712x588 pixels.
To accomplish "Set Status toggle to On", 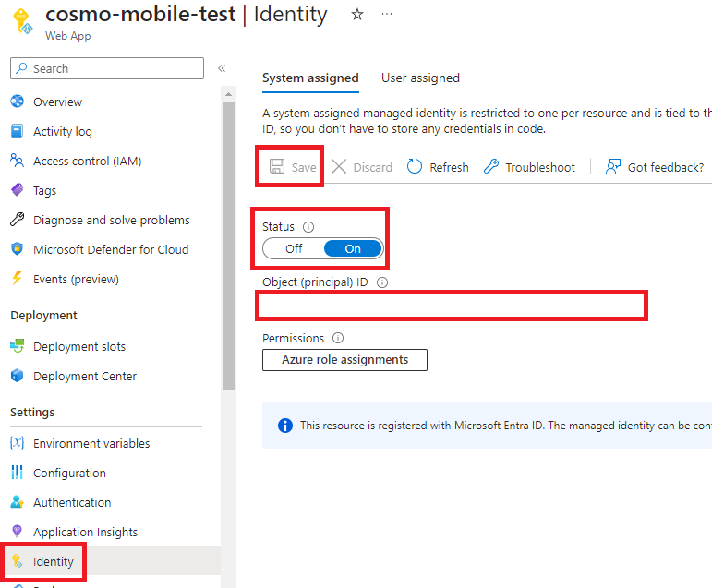I will [x=353, y=248].
